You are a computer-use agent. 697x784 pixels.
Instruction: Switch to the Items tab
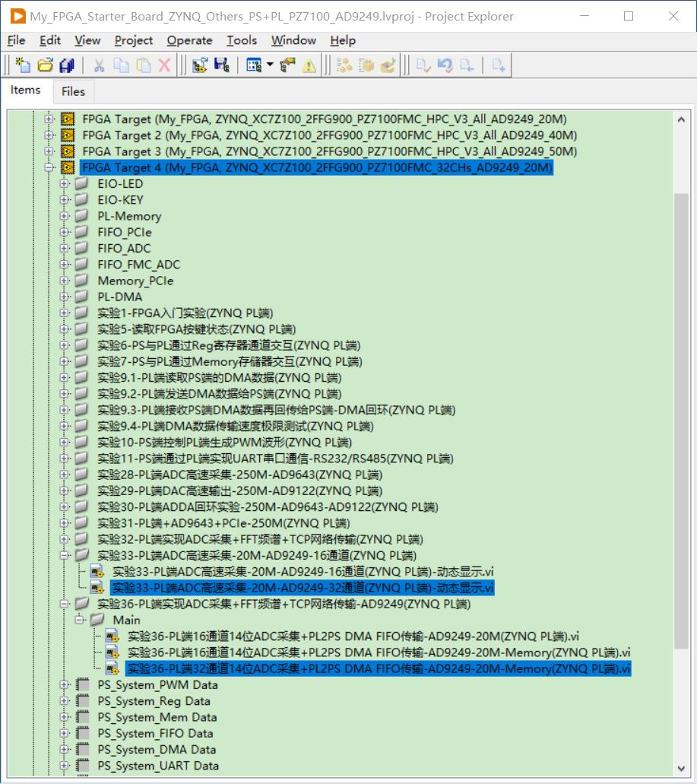point(26,90)
